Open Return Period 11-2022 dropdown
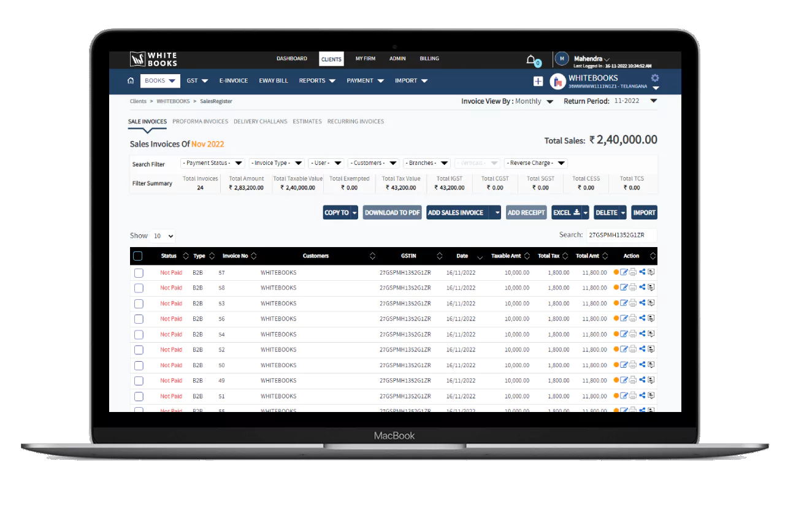 (635, 101)
